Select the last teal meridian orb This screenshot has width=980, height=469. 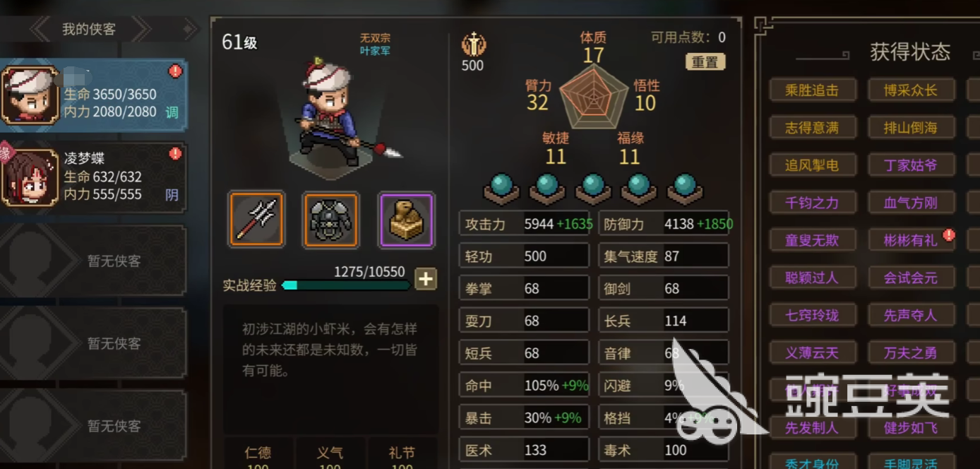point(684,187)
